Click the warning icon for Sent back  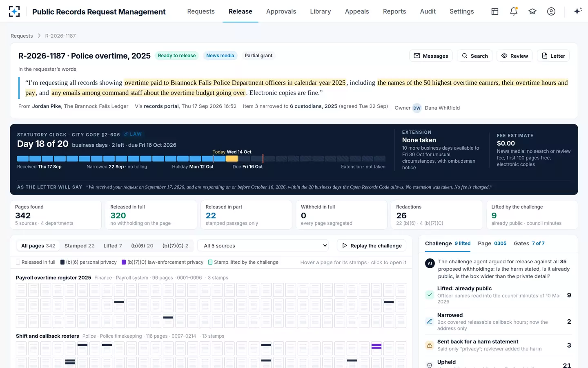point(430,345)
